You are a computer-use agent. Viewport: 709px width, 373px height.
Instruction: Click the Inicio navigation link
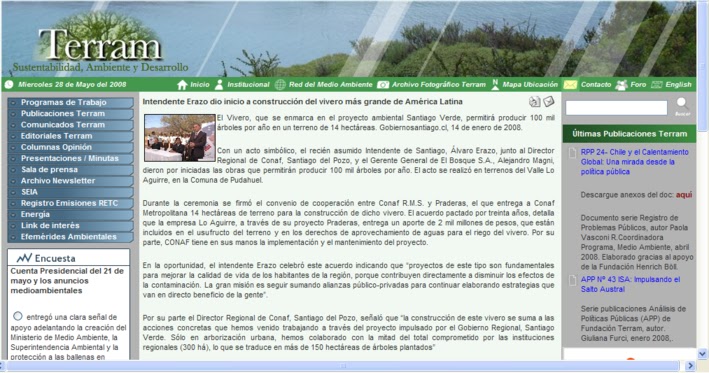[x=200, y=85]
